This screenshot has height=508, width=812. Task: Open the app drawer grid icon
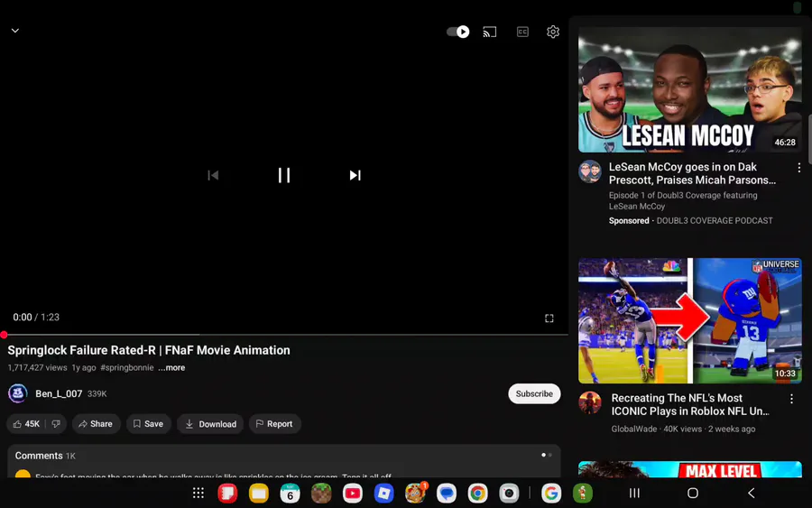[198, 493]
